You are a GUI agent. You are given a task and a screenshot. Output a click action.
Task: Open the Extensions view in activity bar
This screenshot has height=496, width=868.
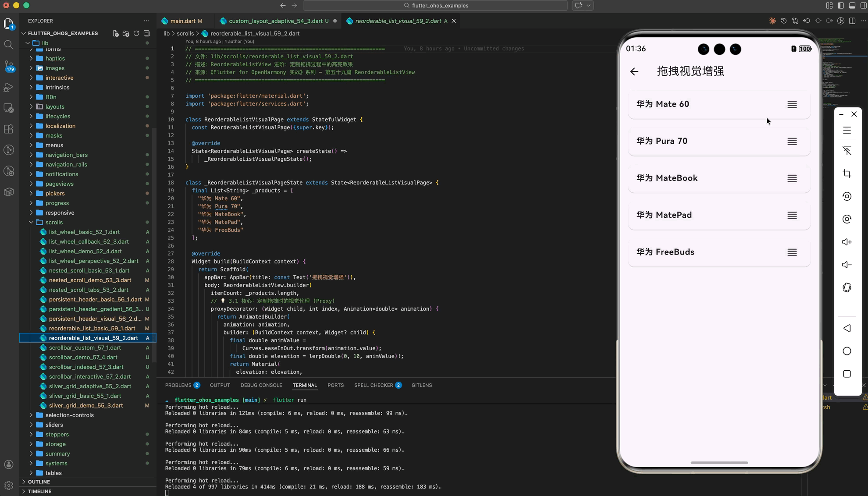(x=9, y=129)
